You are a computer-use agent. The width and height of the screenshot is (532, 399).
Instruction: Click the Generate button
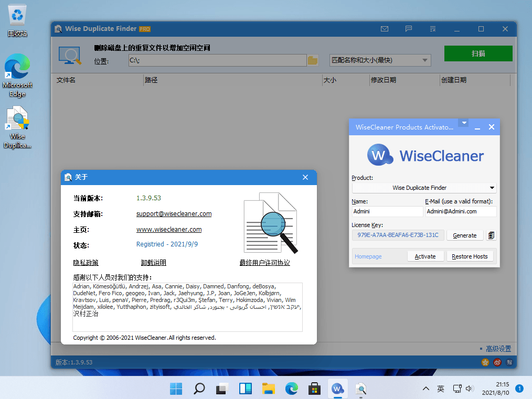464,235
